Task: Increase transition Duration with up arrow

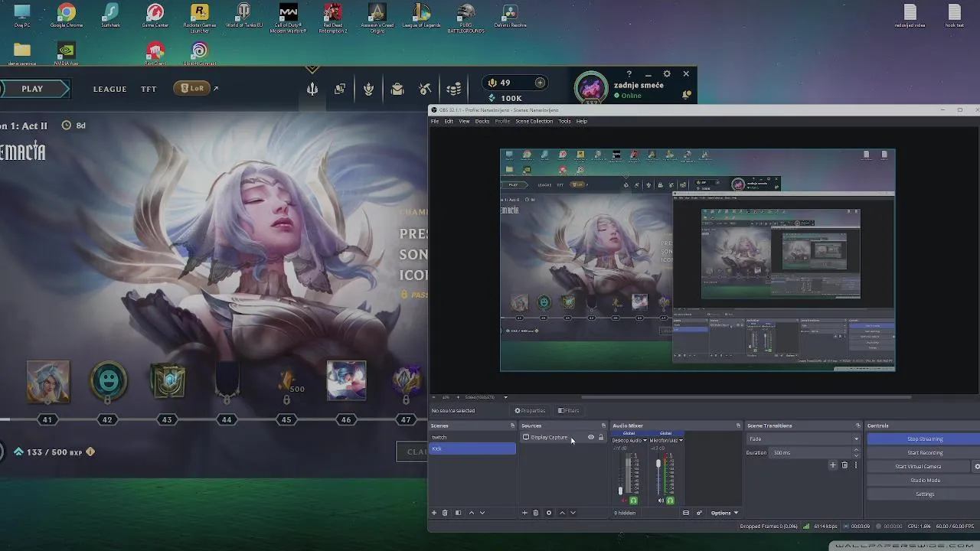Action: click(x=856, y=450)
